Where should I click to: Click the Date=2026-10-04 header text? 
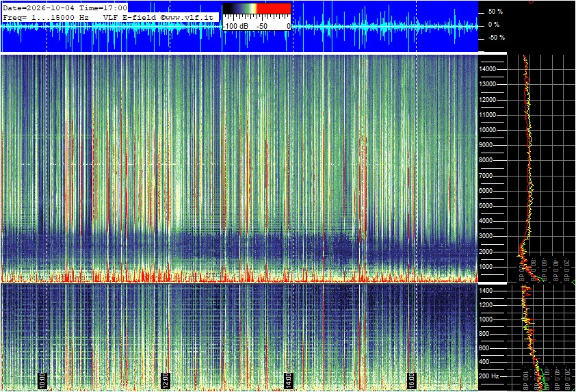(38, 8)
